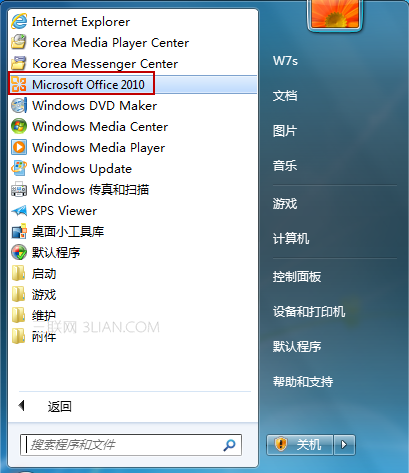Select XPS Viewer label

tap(64, 211)
